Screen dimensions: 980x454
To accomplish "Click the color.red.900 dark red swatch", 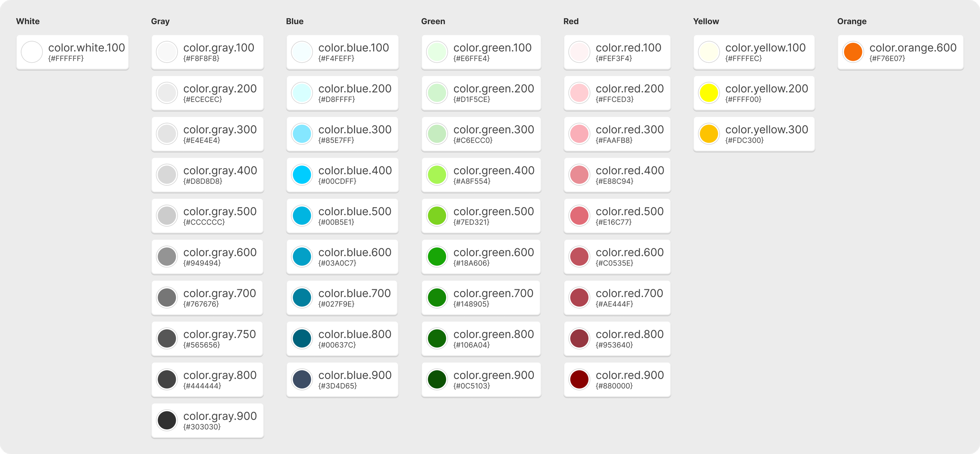I will (x=579, y=380).
